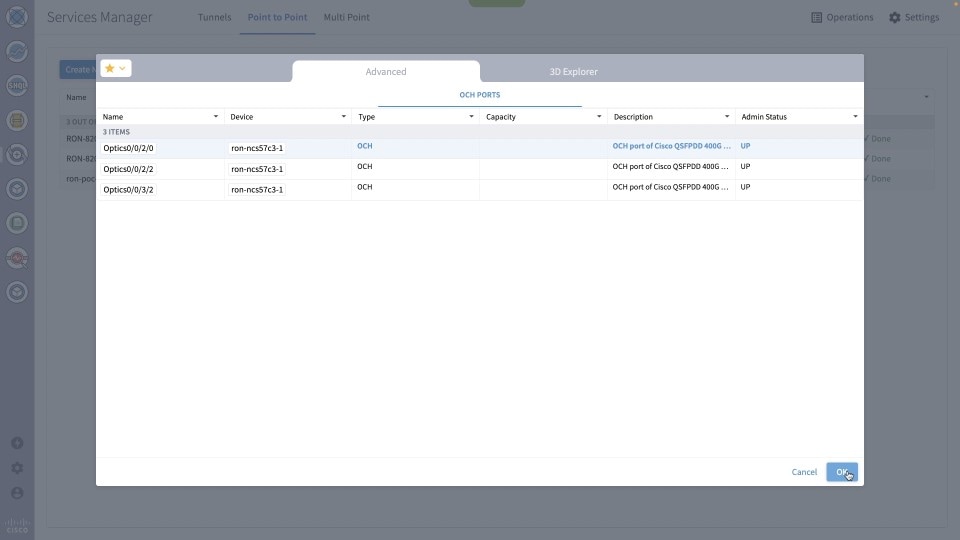Click the red magnifier icon in sidebar
The height and width of the screenshot is (540, 960).
17,258
